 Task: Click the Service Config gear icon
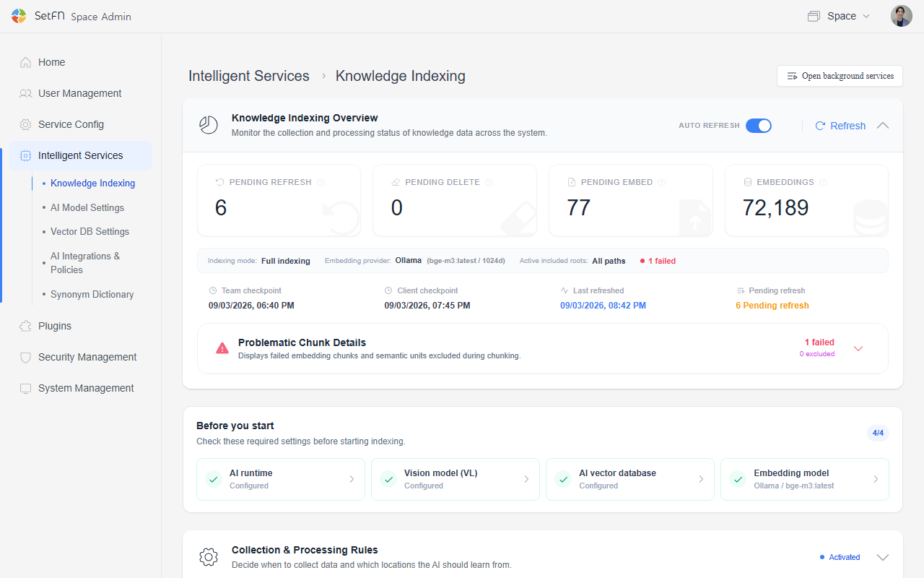coord(26,124)
